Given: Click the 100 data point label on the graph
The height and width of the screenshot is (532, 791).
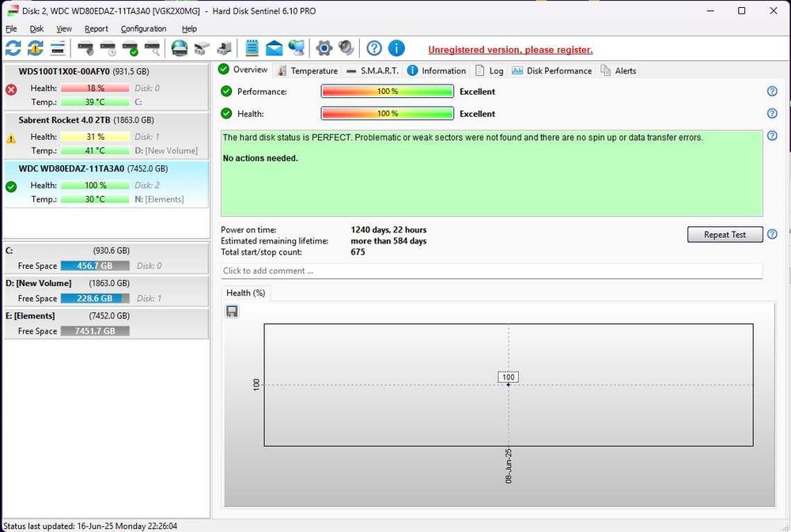Looking at the screenshot, I should click(x=508, y=377).
